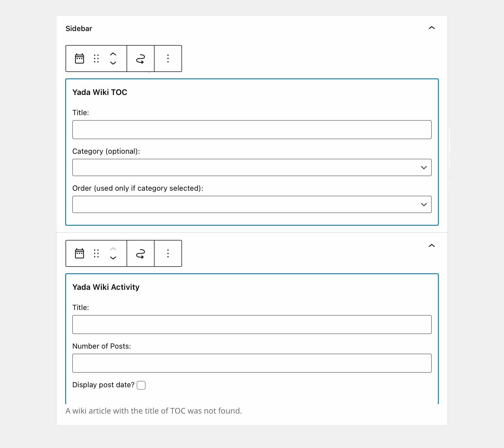504x448 pixels.
Task: Open the transform tool on the Activity block
Action: tap(141, 253)
